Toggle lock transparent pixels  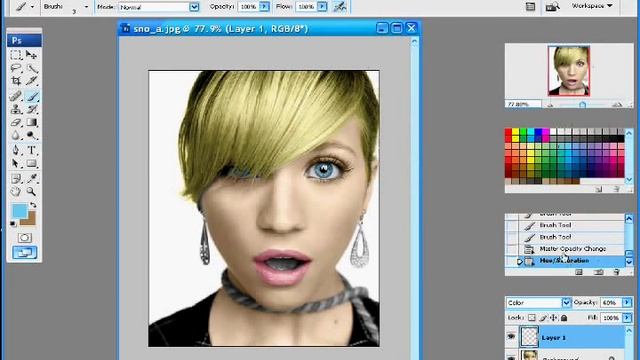coord(531,318)
